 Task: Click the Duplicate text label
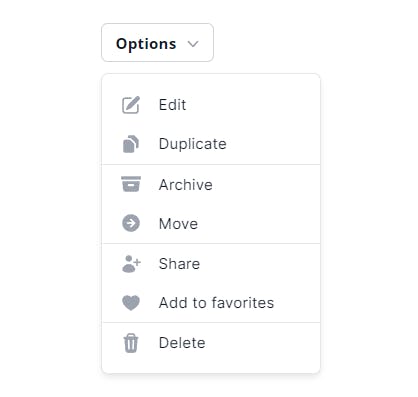[x=193, y=144]
